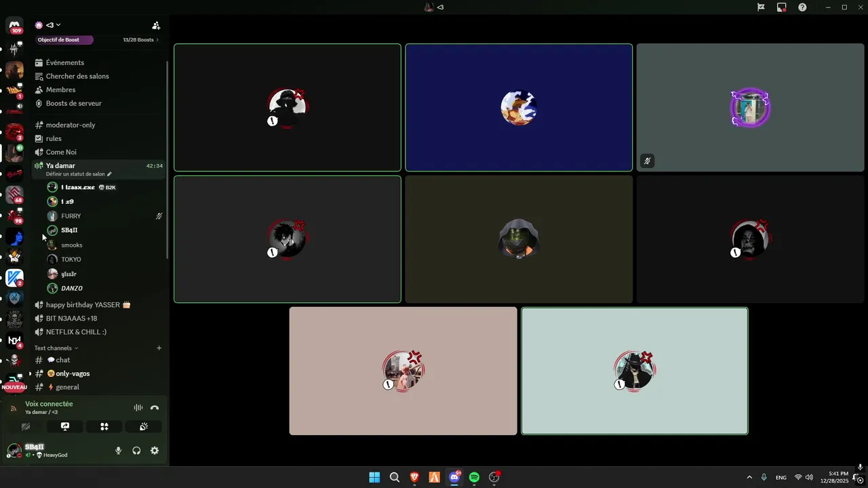Toggle microphone mute in user panel
Image resolution: width=868 pixels, height=488 pixels.
click(x=118, y=451)
